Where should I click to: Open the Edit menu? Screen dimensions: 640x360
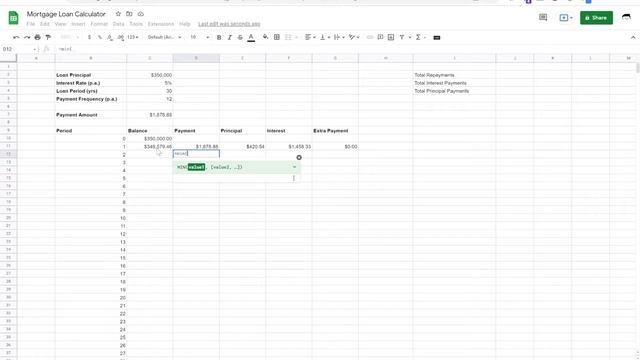[x=44, y=24]
